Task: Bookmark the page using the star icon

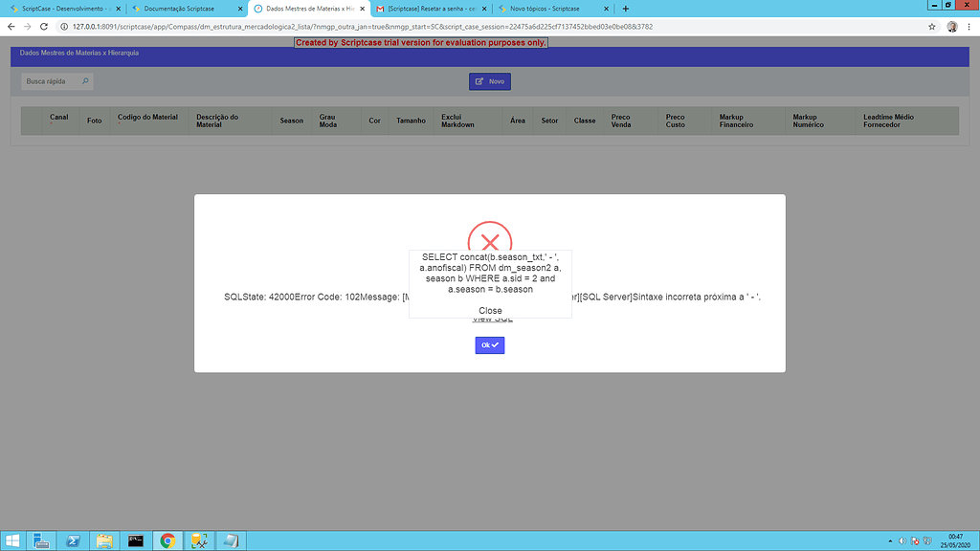Action: (x=932, y=27)
